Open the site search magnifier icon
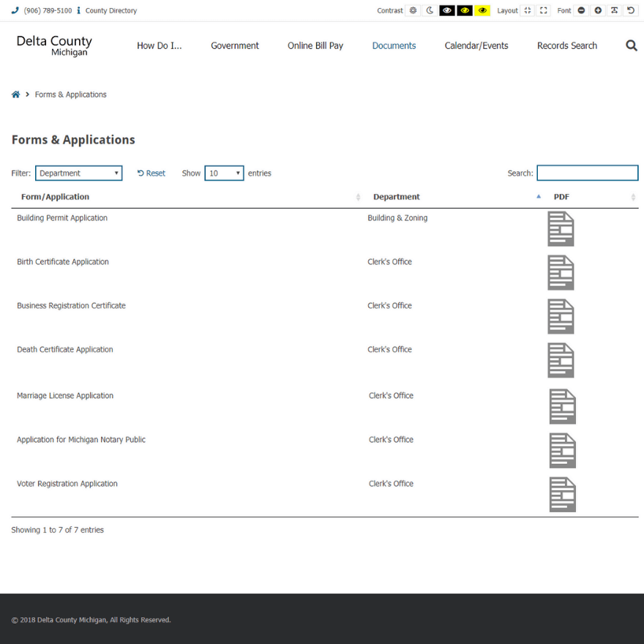Viewport: 644px width, 644px height. pos(631,45)
